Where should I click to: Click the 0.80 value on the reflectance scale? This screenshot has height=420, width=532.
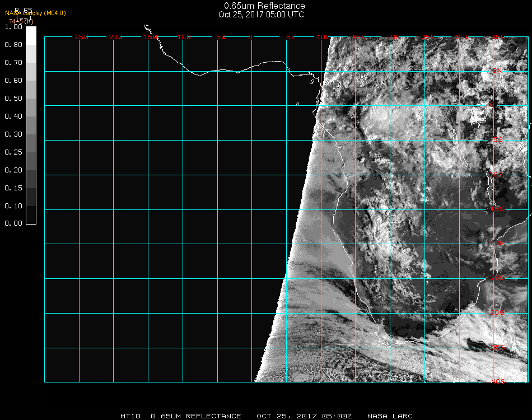point(13,45)
